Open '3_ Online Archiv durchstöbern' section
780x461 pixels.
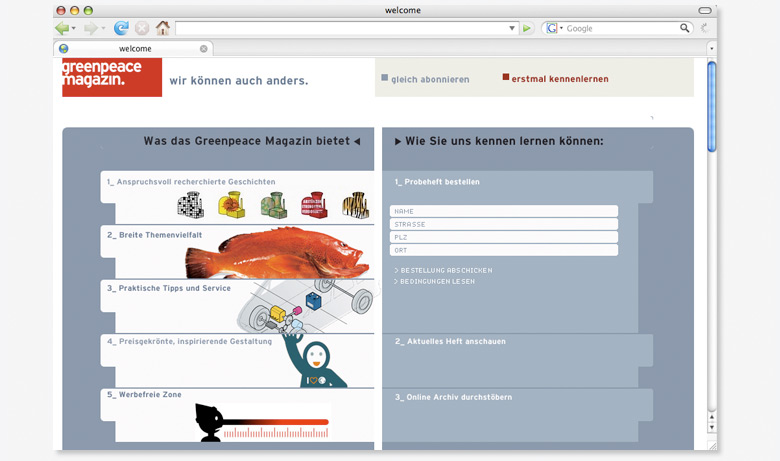(x=454, y=397)
